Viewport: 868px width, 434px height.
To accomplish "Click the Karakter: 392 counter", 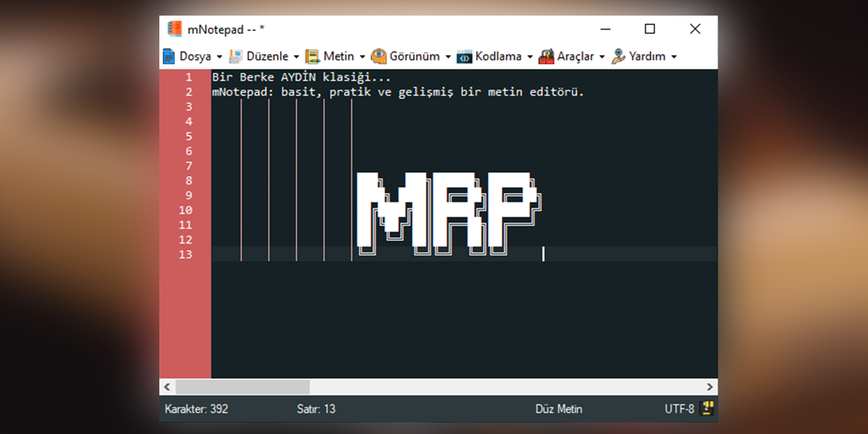I will tap(196, 408).
